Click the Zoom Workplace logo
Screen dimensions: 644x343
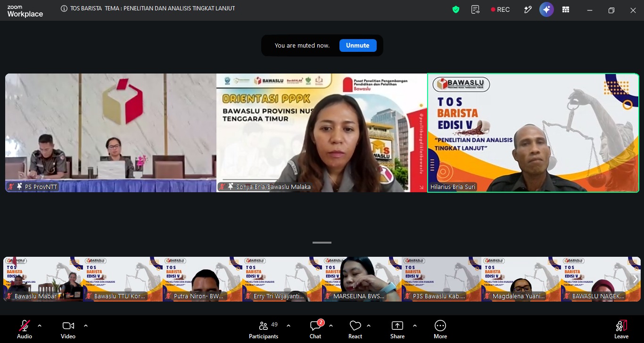(x=25, y=11)
